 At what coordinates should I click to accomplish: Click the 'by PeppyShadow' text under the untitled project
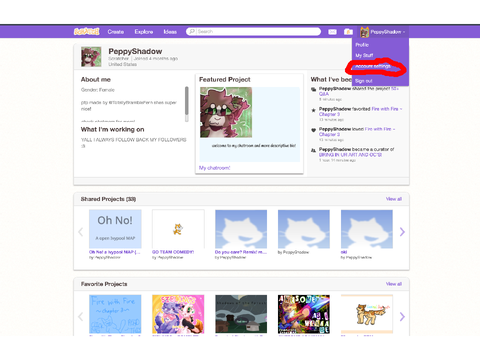coord(293,252)
